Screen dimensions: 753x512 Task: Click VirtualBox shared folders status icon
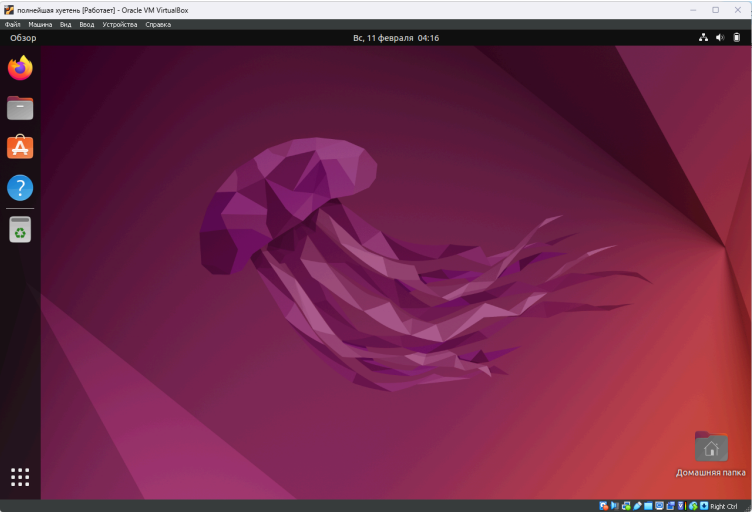pyautogui.click(x=648, y=506)
